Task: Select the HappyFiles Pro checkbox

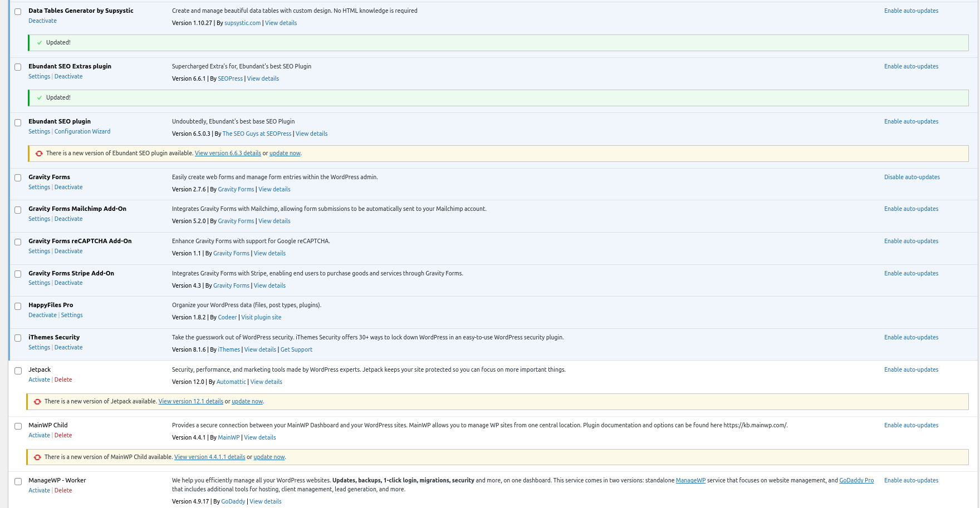Action: click(x=18, y=306)
